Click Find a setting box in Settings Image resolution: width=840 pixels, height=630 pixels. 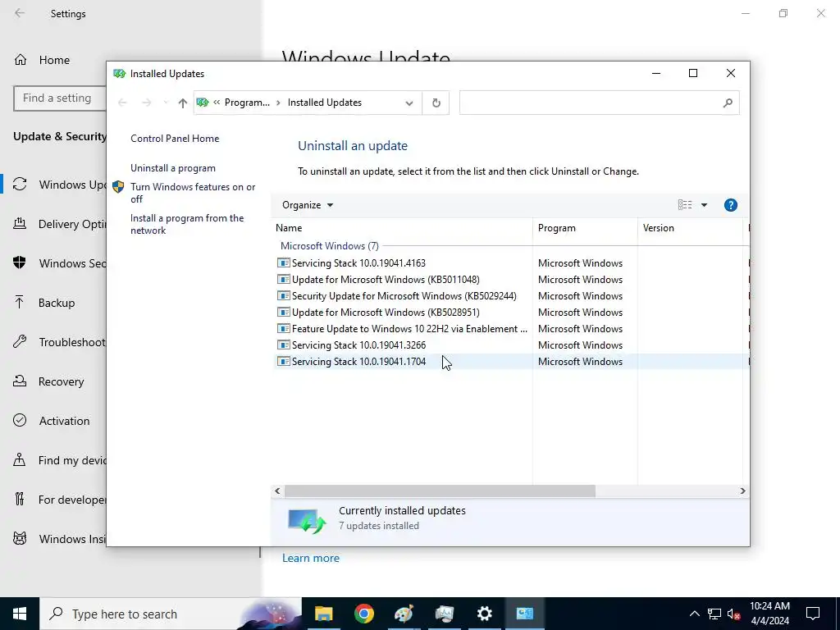pos(60,98)
